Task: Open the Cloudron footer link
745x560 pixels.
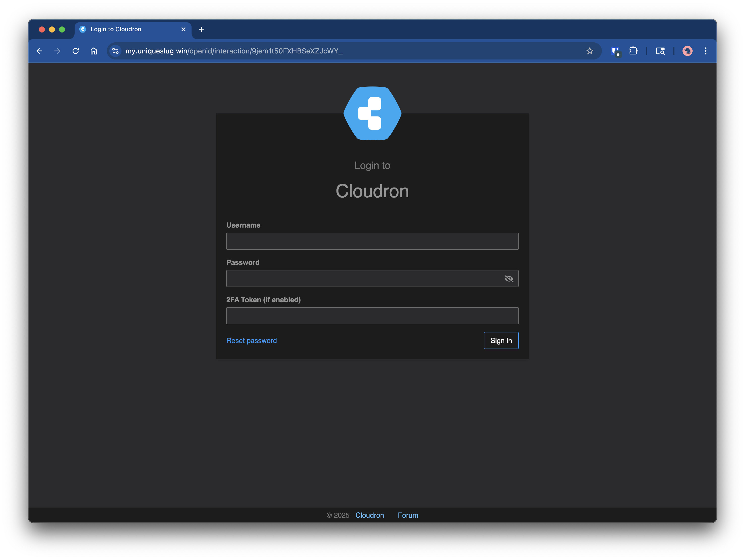Action: (x=369, y=515)
